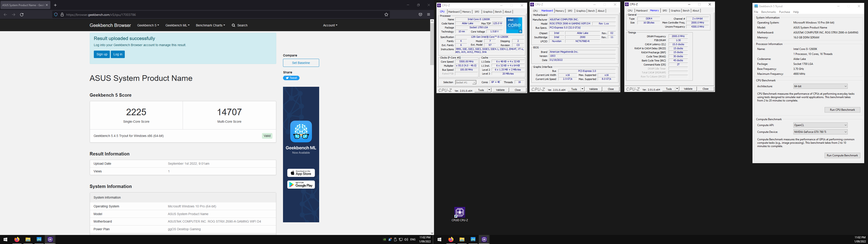
Task: Open Benchmarks menu in Geekbench 5 Tryout
Action: coord(769,12)
